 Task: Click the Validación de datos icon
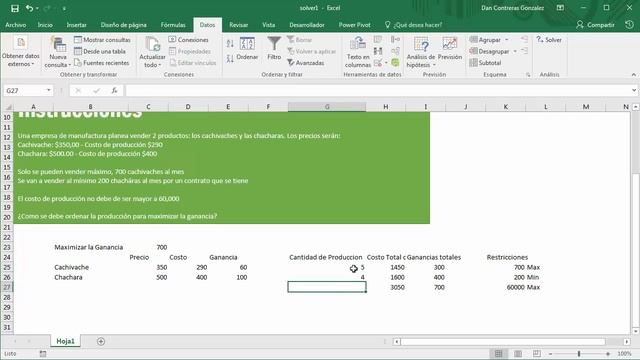click(x=378, y=62)
